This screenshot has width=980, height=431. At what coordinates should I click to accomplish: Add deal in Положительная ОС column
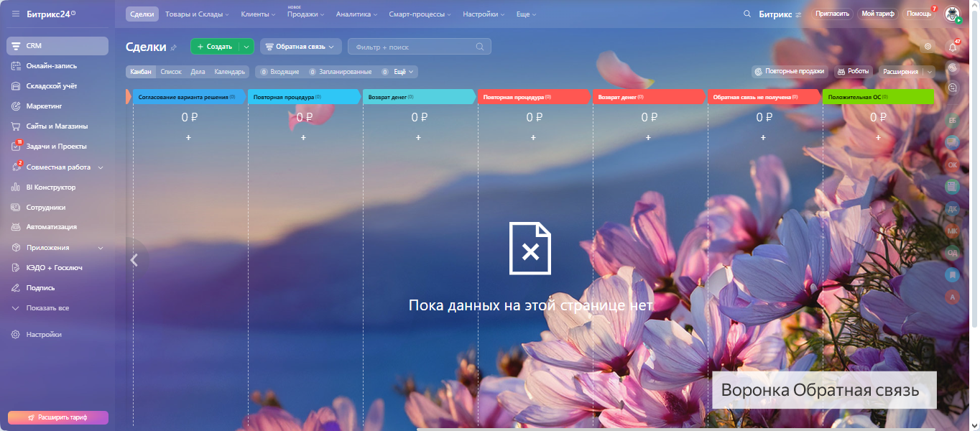click(x=878, y=137)
